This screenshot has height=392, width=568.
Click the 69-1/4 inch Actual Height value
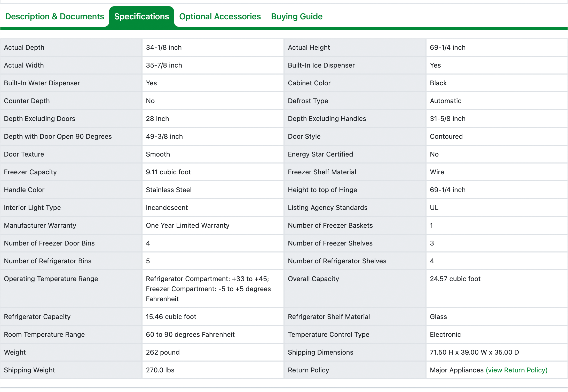447,47
